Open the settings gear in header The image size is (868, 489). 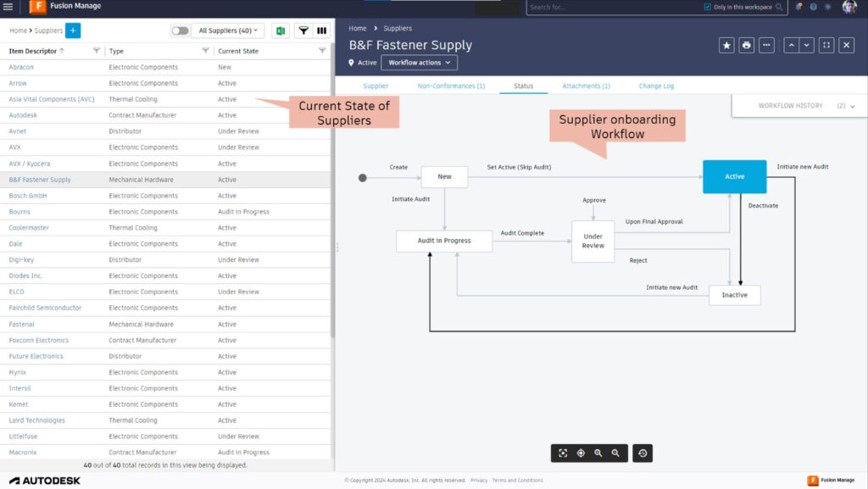point(828,7)
